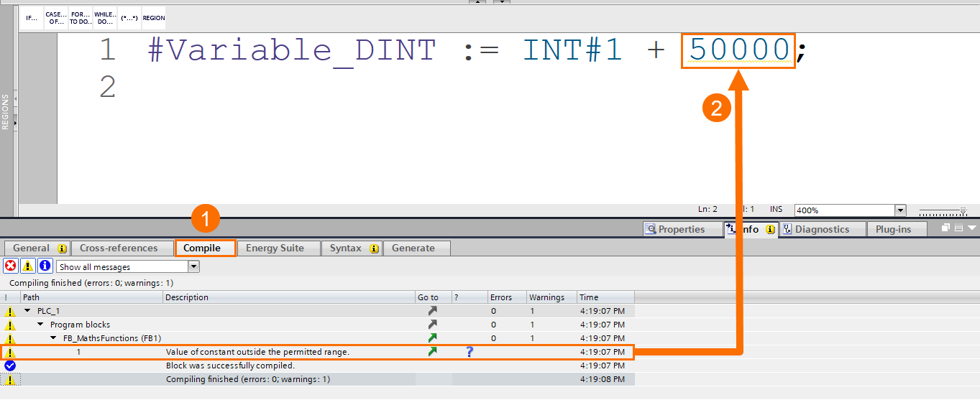The image size is (980, 400).
Task: Click the INS insert mode indicator
Action: click(x=776, y=209)
